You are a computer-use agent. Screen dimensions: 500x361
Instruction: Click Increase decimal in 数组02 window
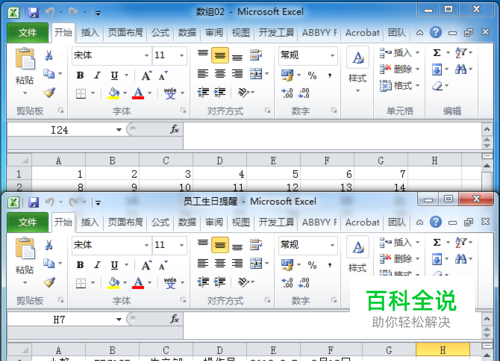(287, 93)
